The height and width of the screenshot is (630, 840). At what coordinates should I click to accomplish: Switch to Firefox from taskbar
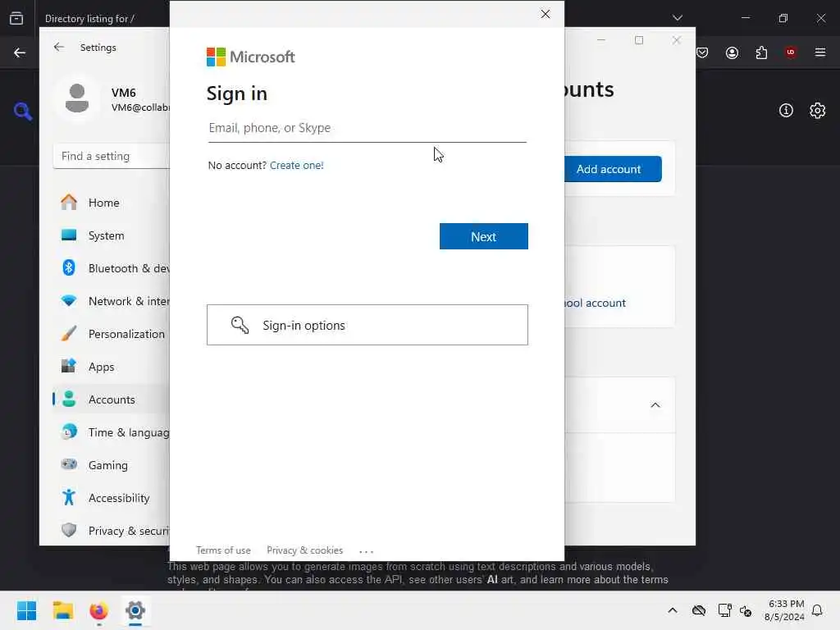(x=98, y=610)
